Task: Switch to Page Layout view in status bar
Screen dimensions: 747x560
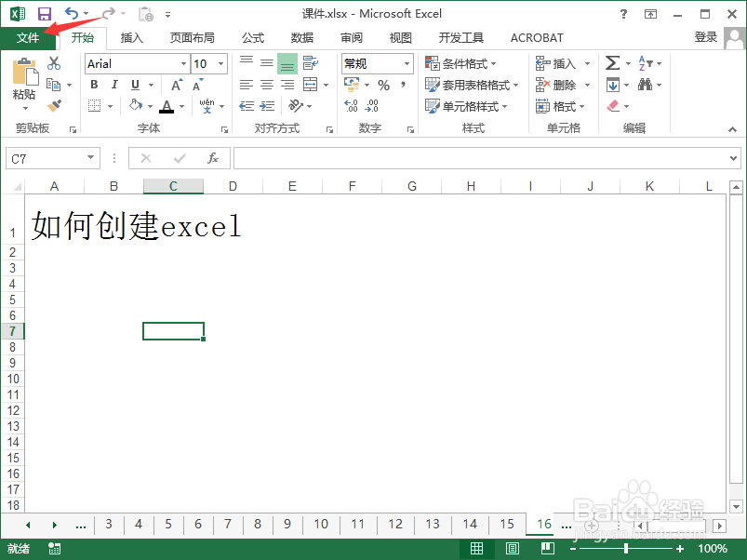Action: (513, 549)
